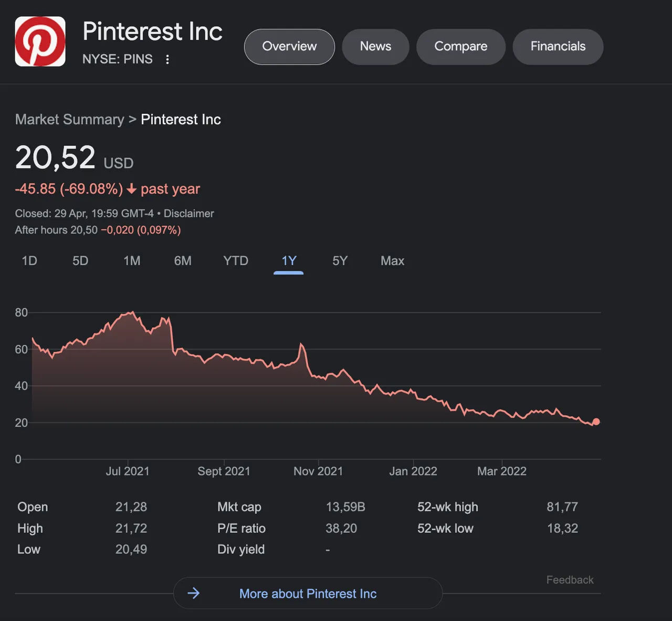
Task: Click the 20,52 price value
Action: coord(55,157)
